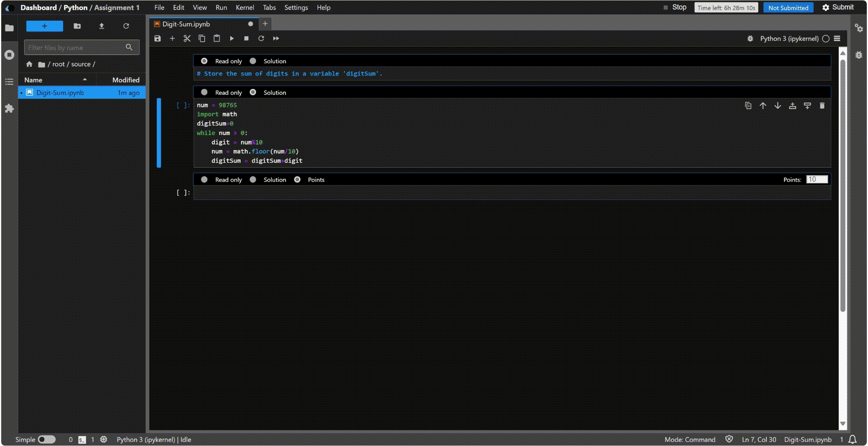The image size is (868, 446).
Task: Click the Filter files by name field
Action: [82, 47]
